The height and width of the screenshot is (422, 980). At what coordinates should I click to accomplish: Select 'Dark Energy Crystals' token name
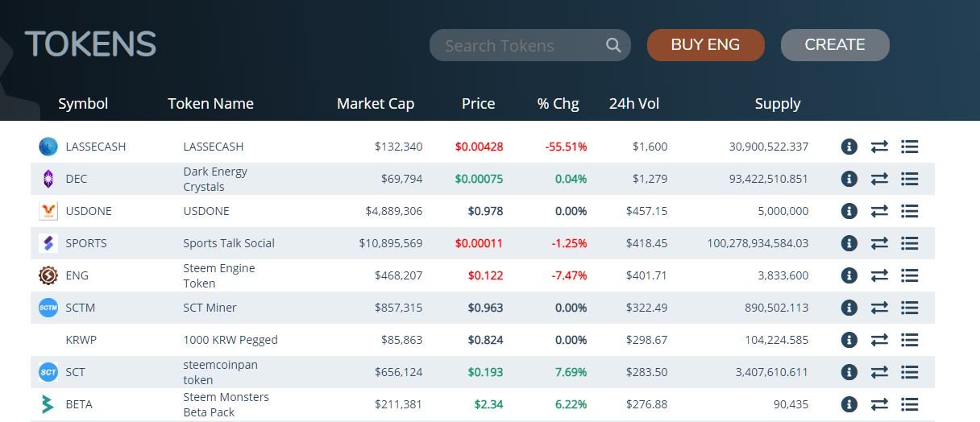215,179
